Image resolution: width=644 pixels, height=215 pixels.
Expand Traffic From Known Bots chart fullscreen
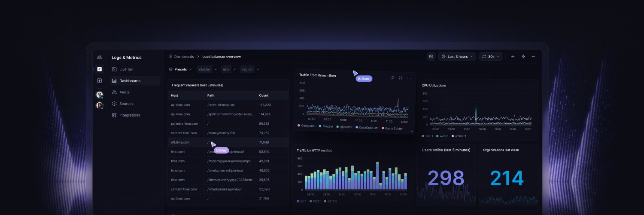point(401,78)
